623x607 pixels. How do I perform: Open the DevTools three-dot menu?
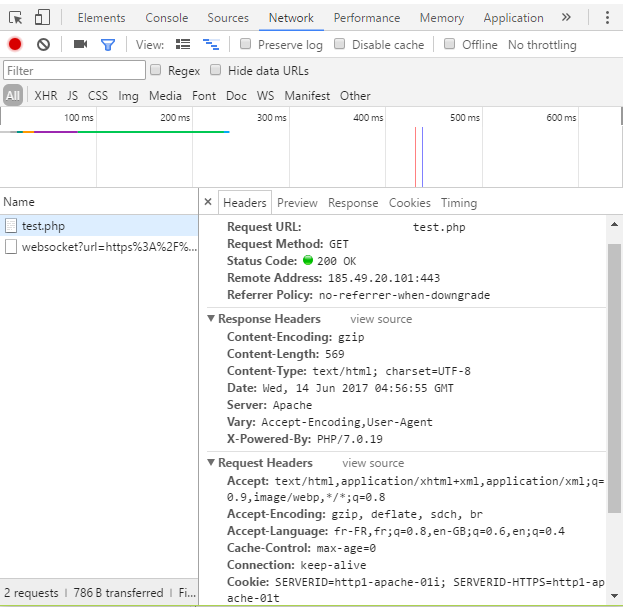click(x=607, y=17)
